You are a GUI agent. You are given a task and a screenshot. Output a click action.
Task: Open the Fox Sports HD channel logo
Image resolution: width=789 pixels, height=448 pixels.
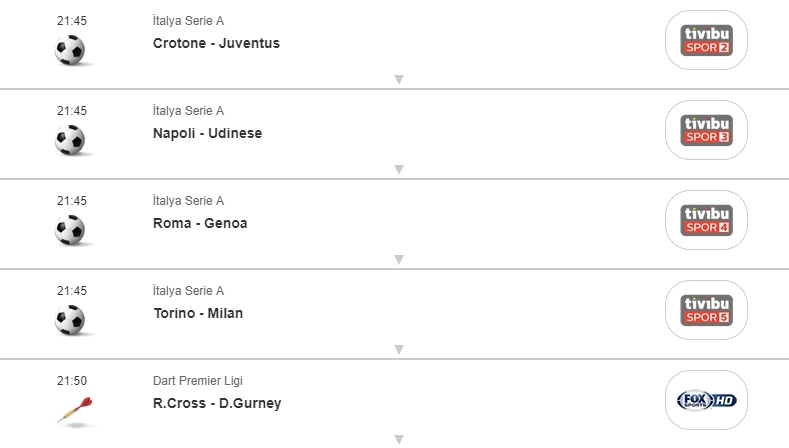706,400
